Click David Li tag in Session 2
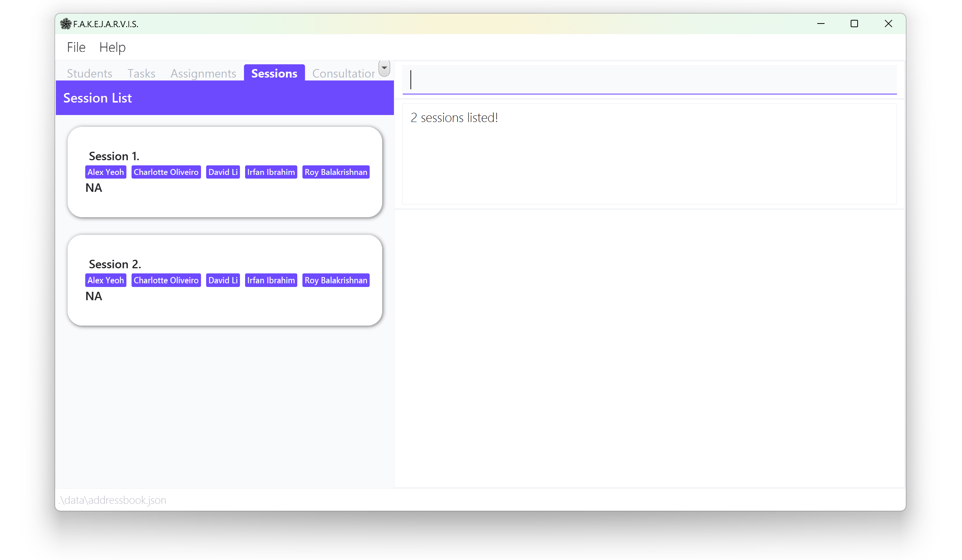962x560 pixels. 223,280
